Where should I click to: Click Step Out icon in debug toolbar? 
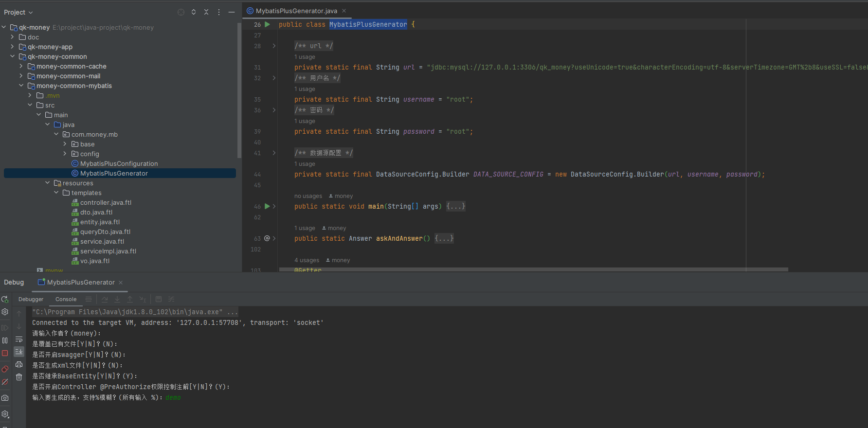(130, 299)
